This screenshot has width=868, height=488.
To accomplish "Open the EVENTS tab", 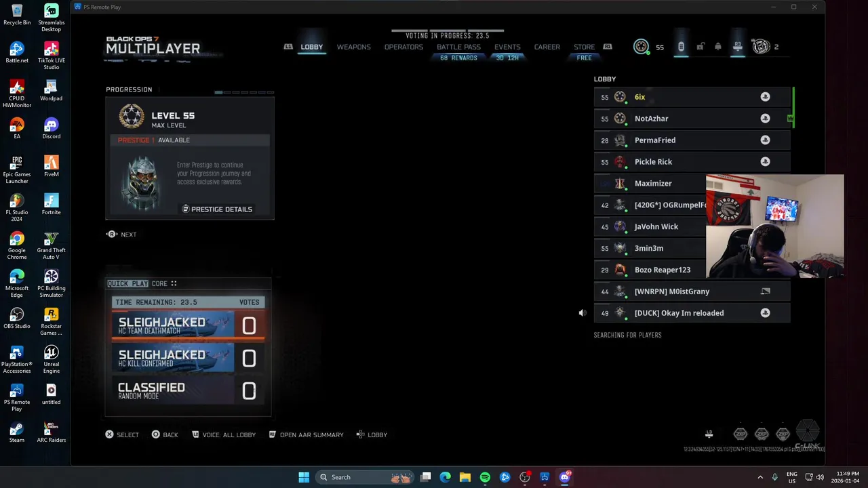I will point(507,47).
